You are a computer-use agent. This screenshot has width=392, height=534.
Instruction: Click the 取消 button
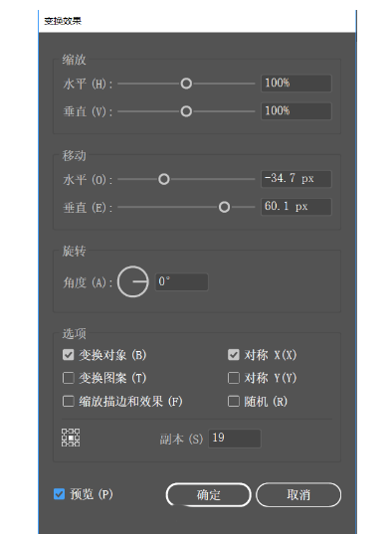pyautogui.click(x=298, y=494)
